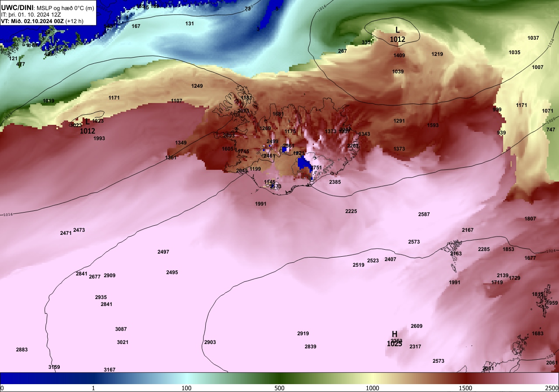Click the height value 3167
Viewport: 559px width, 392px height.
(110, 370)
